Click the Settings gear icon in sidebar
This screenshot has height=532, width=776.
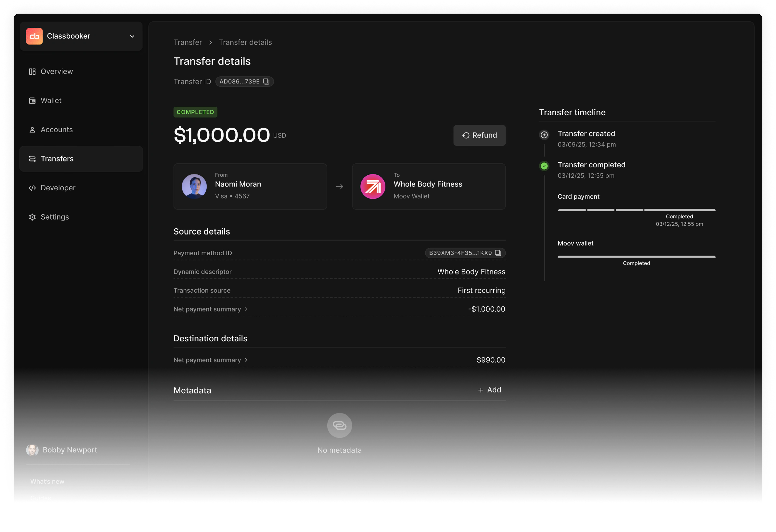coord(32,217)
